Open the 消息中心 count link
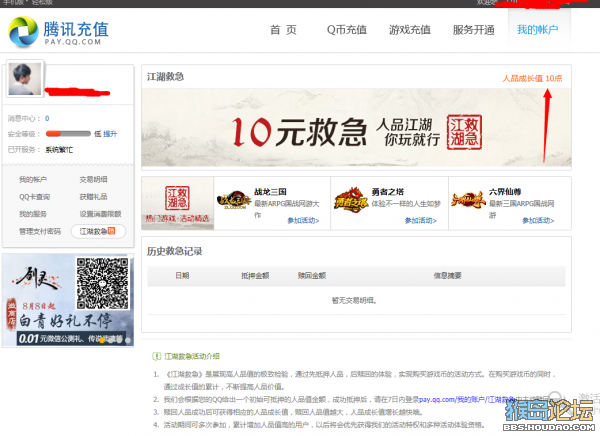 47,118
